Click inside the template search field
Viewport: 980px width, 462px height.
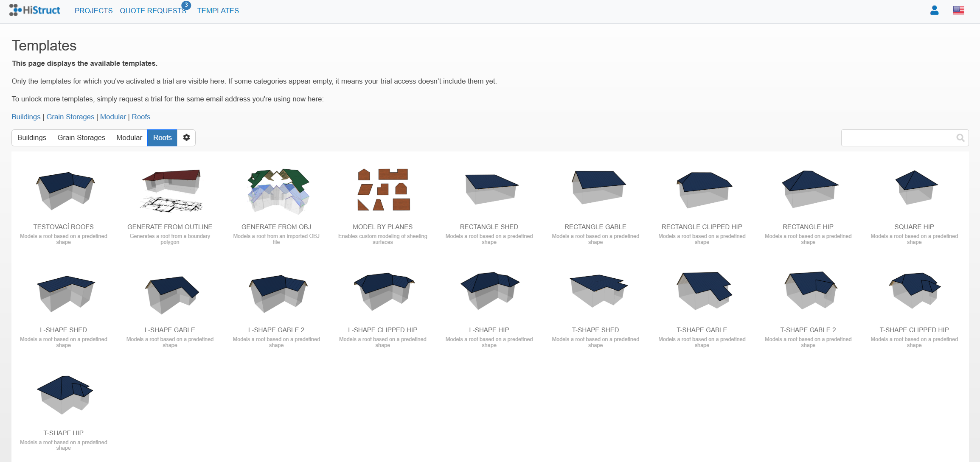click(x=896, y=137)
